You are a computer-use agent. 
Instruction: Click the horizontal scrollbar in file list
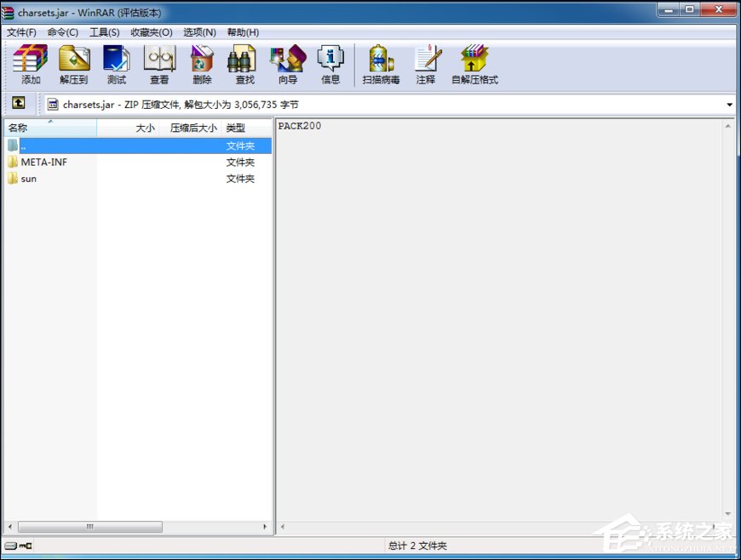pos(89,527)
